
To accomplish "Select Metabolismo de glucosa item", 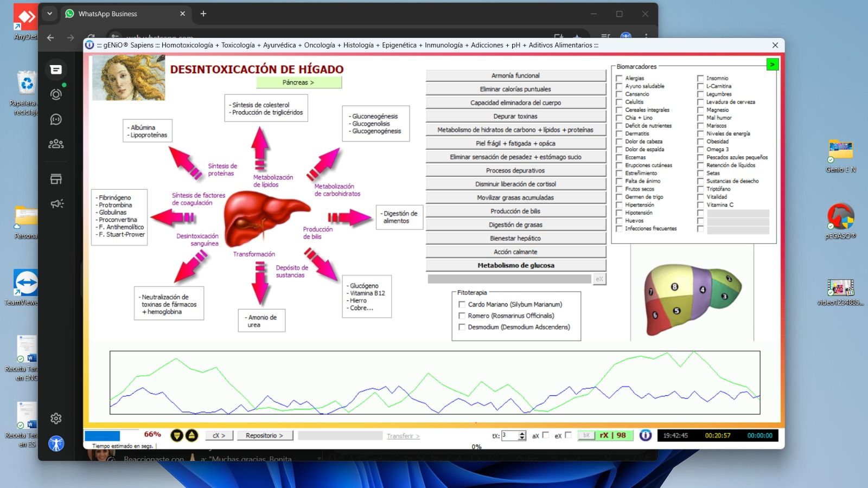I will (515, 265).
